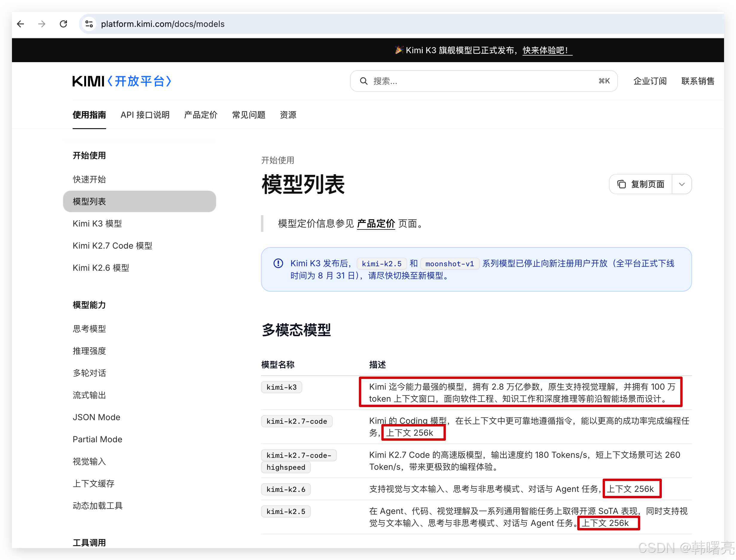Select 模型列表 in the sidebar

coord(139,201)
